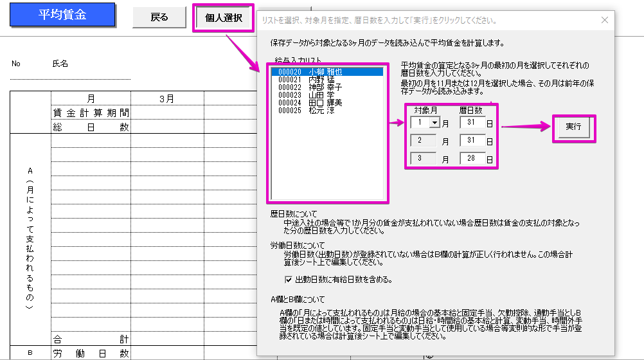
Task: Focus the 暦日数 field showing 28
Action: coord(472,159)
